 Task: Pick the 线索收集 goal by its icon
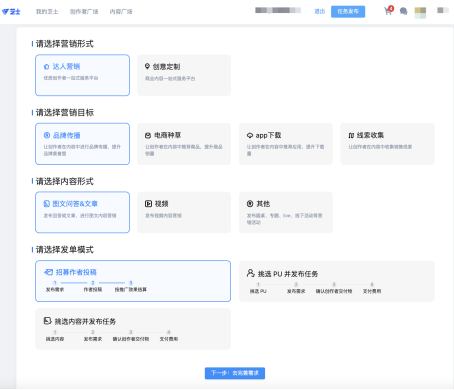tap(351, 135)
